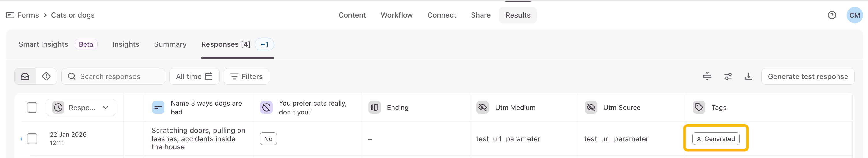Click the AI Generated tag
The image size is (868, 158).
click(716, 139)
